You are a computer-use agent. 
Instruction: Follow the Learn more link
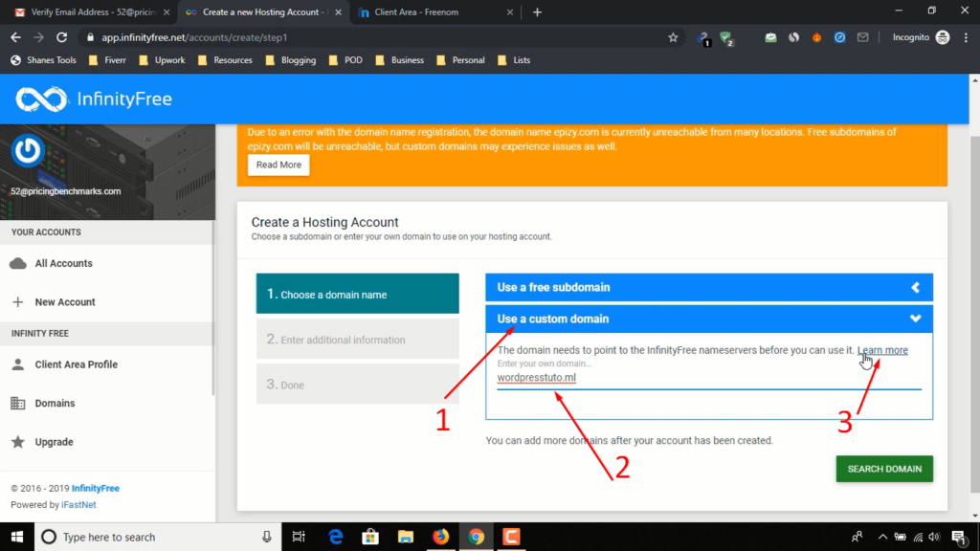coord(882,350)
